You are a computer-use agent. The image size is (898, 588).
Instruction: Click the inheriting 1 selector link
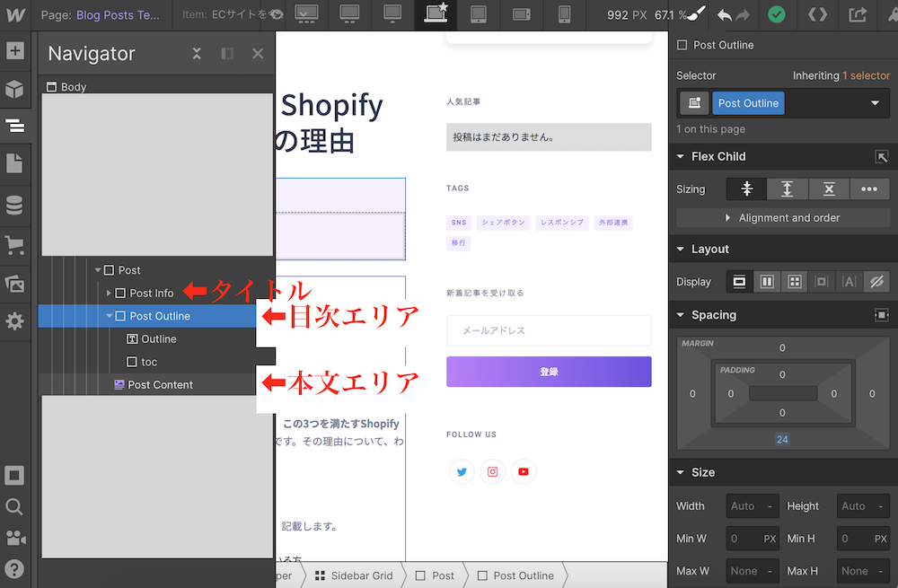pos(866,75)
